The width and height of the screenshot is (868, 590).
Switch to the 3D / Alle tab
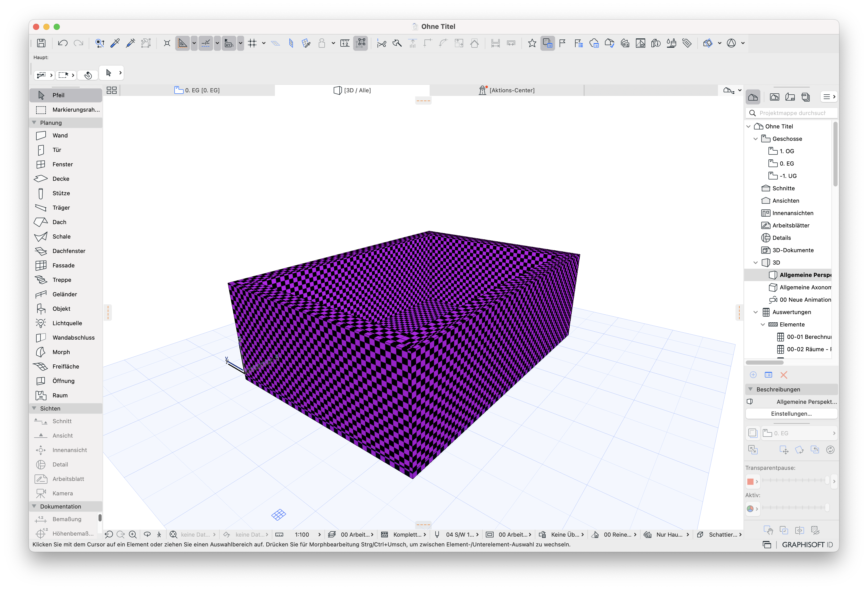point(352,90)
